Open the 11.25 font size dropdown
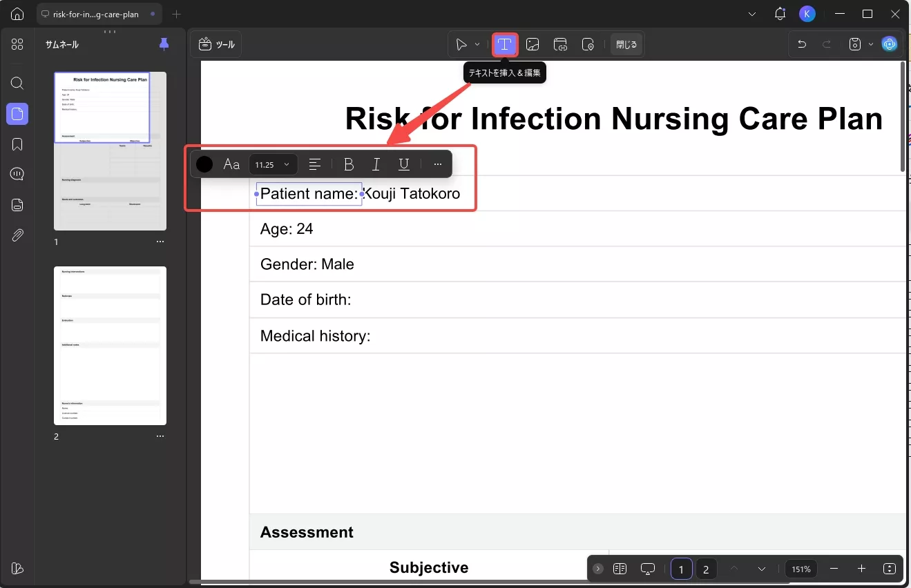911x588 pixels. click(x=273, y=164)
